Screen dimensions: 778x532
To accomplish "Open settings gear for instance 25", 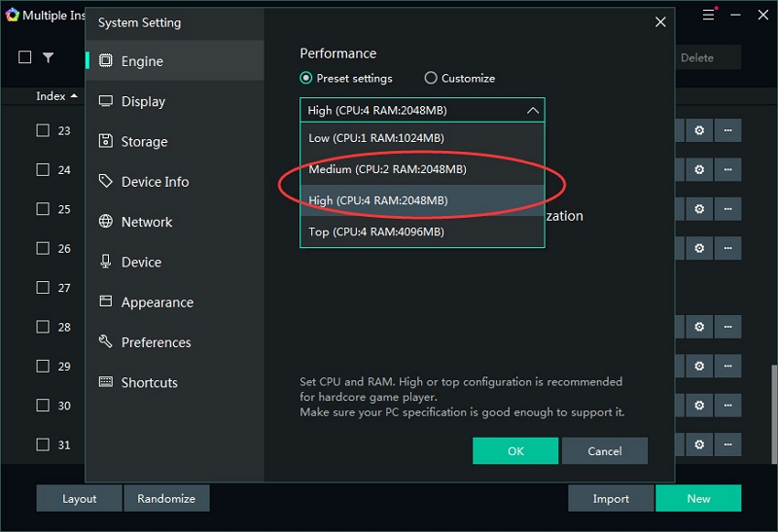I will tap(699, 209).
